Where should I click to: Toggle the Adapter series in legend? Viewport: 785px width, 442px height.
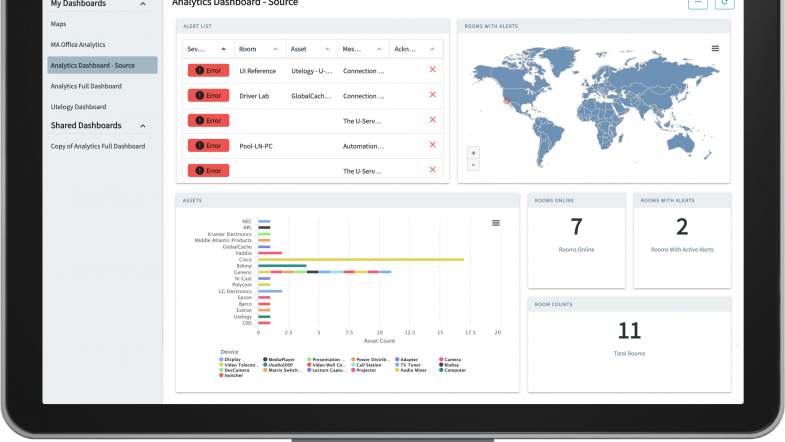click(x=407, y=359)
